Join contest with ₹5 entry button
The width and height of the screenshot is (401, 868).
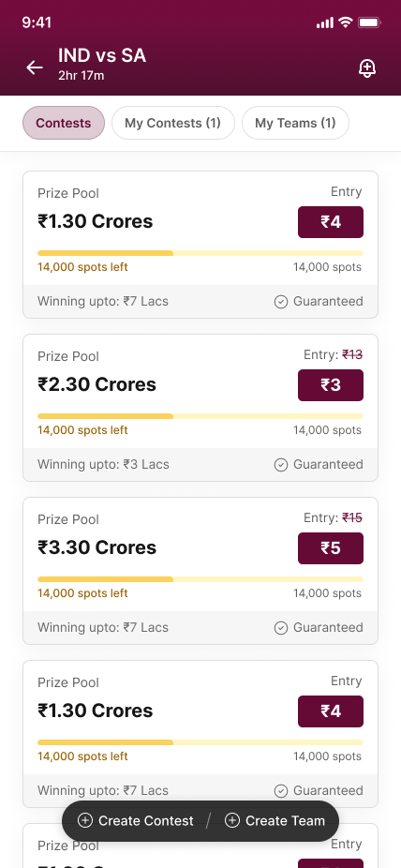pos(331,548)
